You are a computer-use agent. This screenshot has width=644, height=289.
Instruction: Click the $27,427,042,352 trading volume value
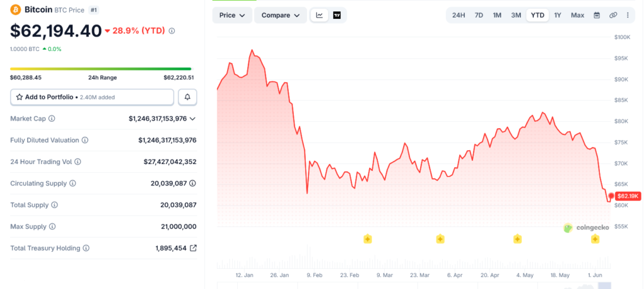click(170, 161)
